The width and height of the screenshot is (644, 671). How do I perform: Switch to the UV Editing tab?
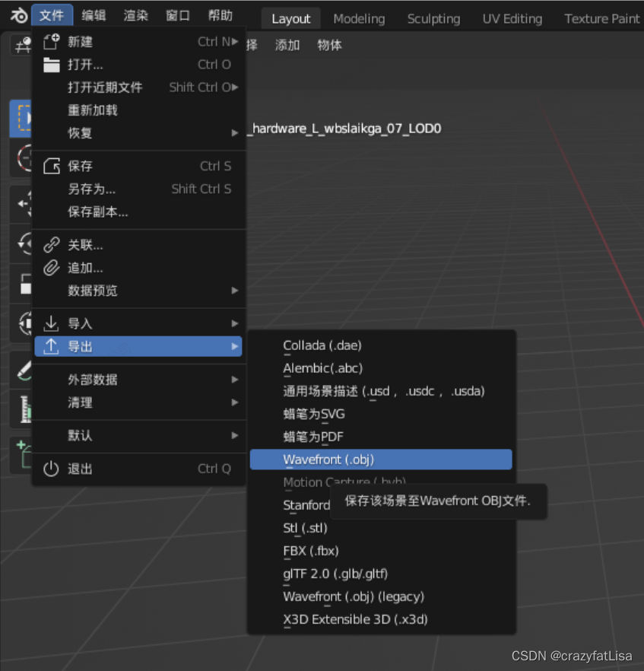pyautogui.click(x=512, y=18)
